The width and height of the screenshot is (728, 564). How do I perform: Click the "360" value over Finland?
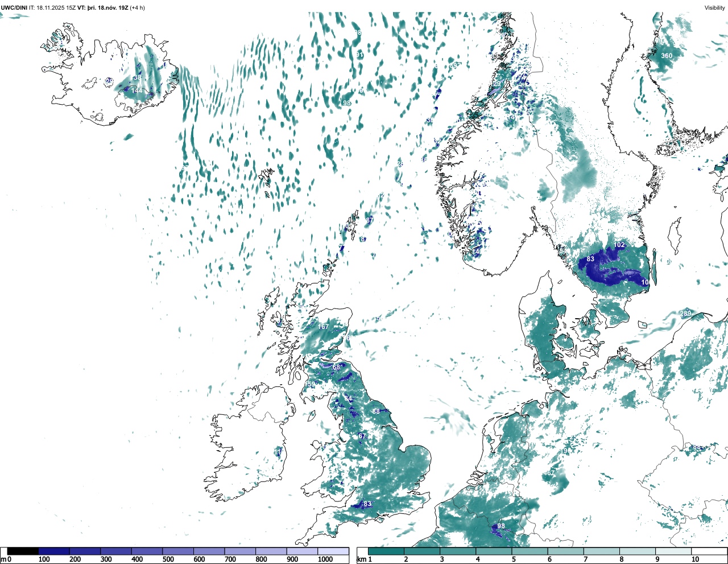pos(667,56)
